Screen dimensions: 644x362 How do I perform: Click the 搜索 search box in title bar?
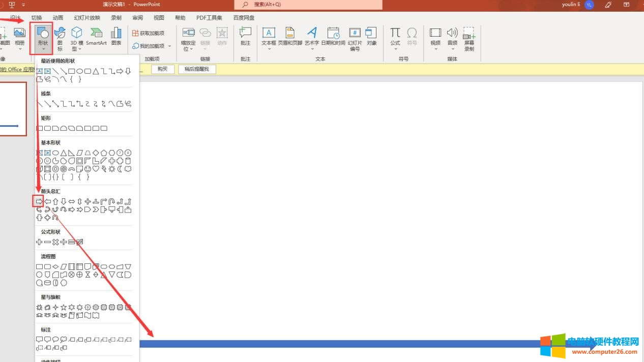308,5
